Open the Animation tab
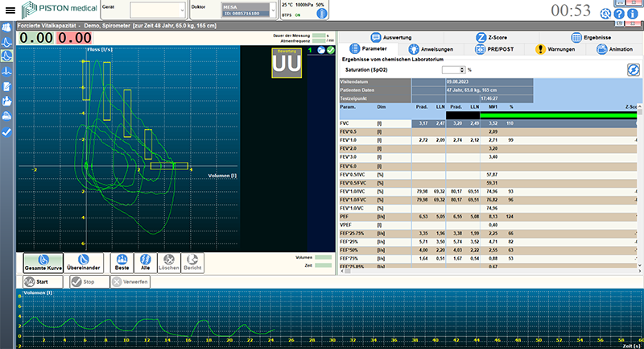The width and height of the screenshot is (644, 349). [x=615, y=49]
